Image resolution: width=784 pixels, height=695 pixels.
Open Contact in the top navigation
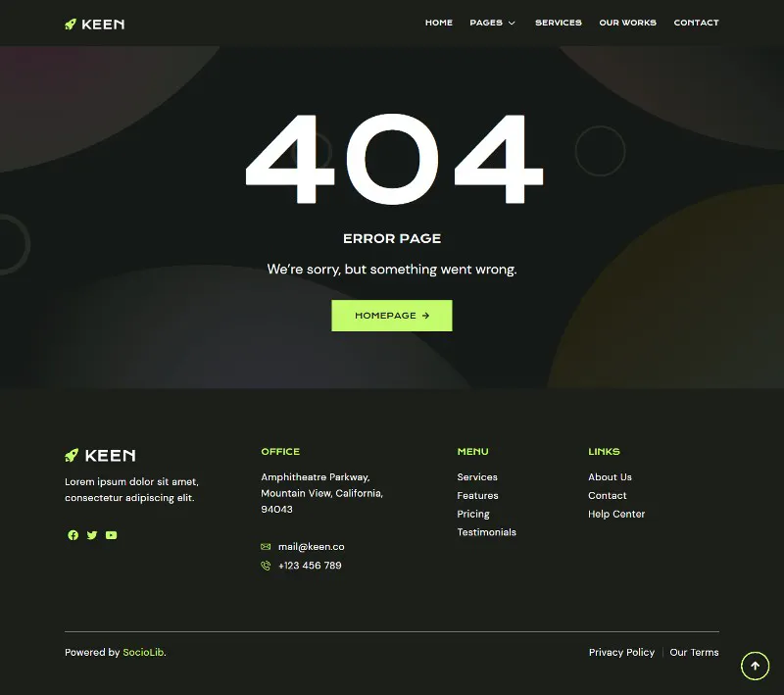pos(696,23)
